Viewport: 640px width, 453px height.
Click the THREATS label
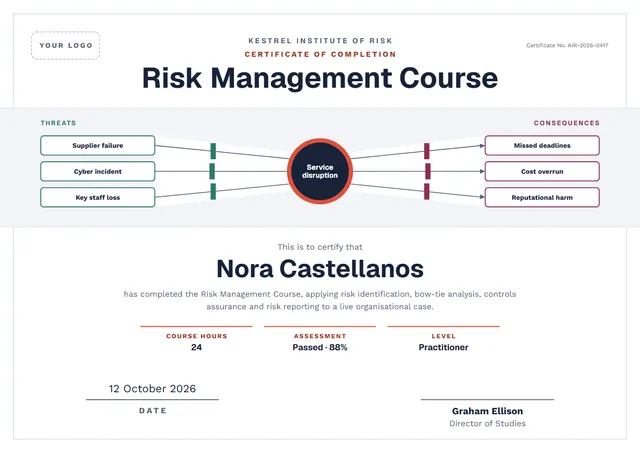pyautogui.click(x=58, y=123)
